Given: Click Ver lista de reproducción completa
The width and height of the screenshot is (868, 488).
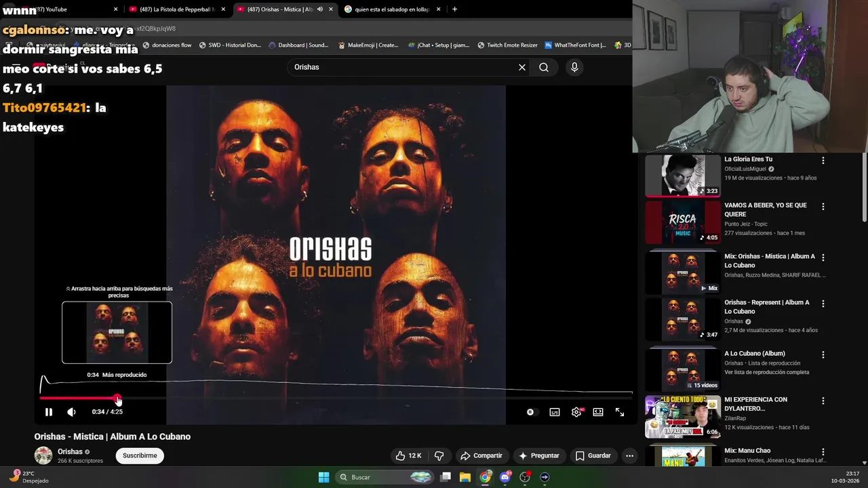Looking at the screenshot, I should click(x=766, y=372).
